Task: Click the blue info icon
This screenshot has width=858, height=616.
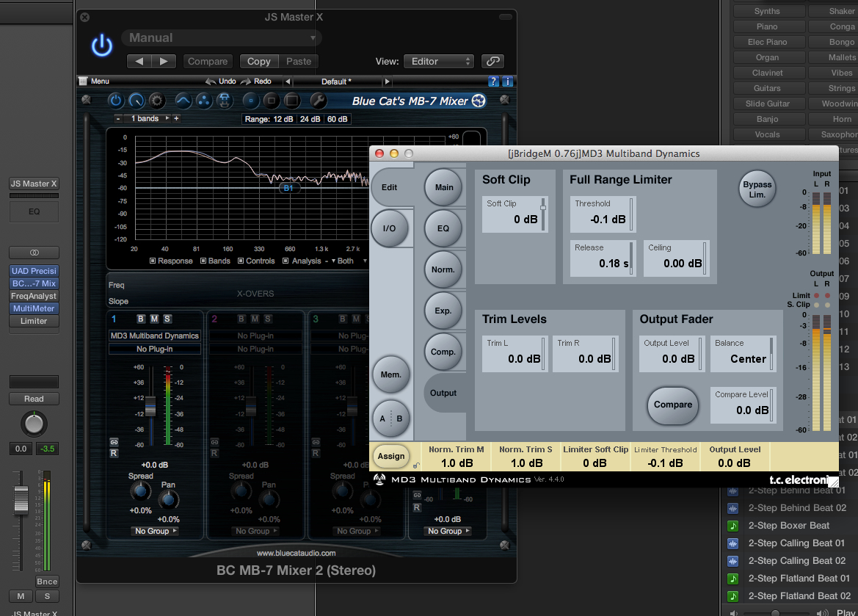Action: pos(506,81)
